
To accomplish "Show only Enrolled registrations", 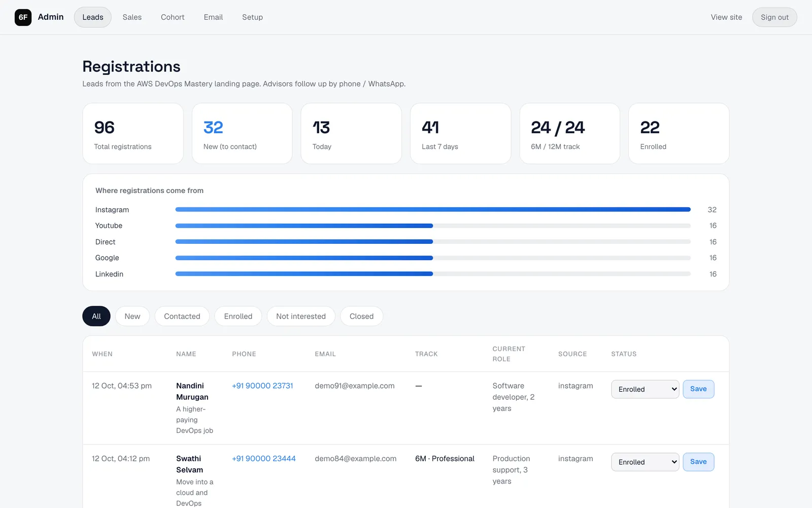I will [238, 316].
